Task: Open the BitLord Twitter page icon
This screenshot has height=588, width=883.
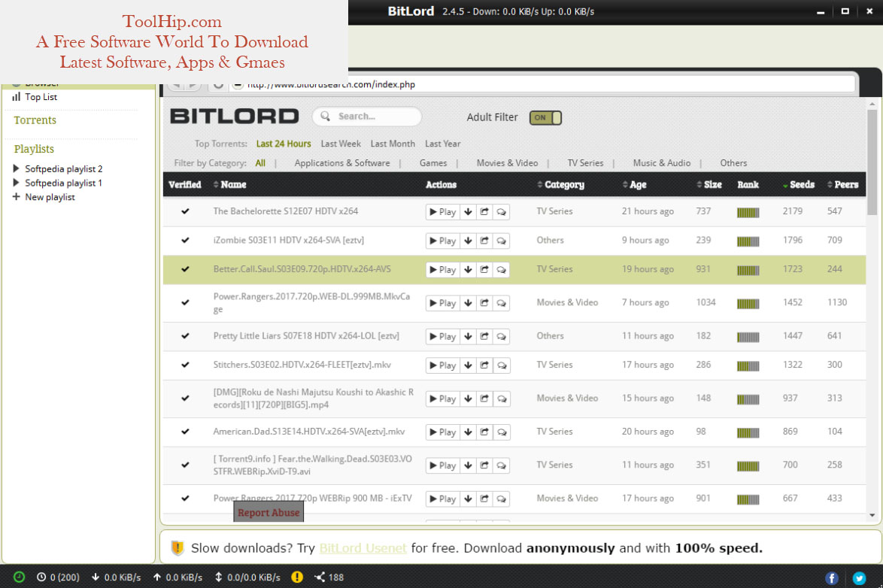Action: [x=859, y=578]
